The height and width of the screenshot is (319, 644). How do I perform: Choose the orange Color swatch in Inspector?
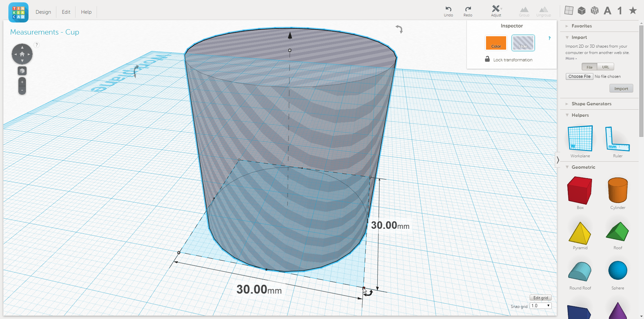496,43
